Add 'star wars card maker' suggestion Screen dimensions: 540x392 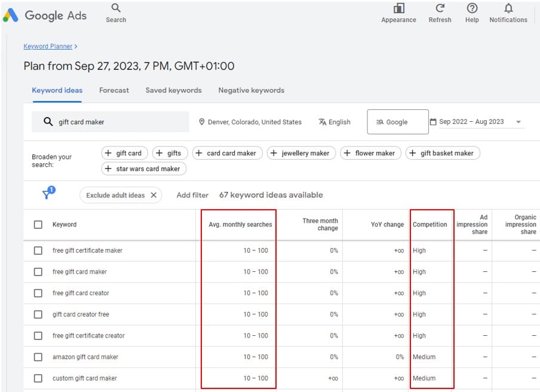click(x=143, y=169)
